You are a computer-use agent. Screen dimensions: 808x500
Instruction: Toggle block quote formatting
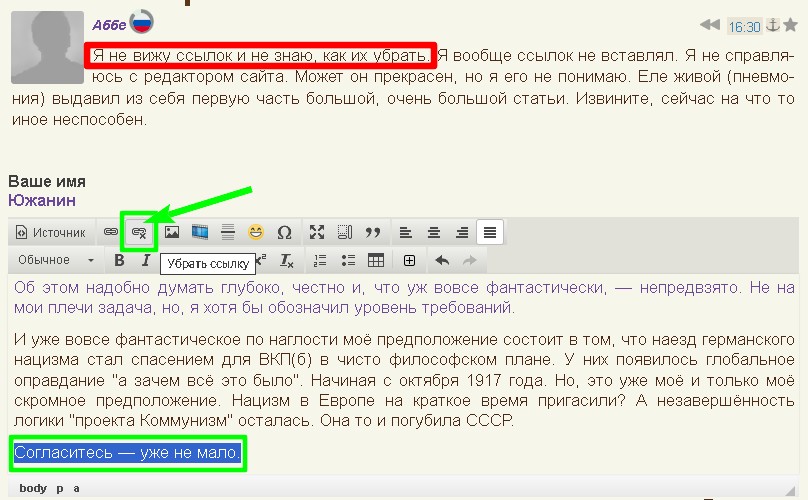374,232
